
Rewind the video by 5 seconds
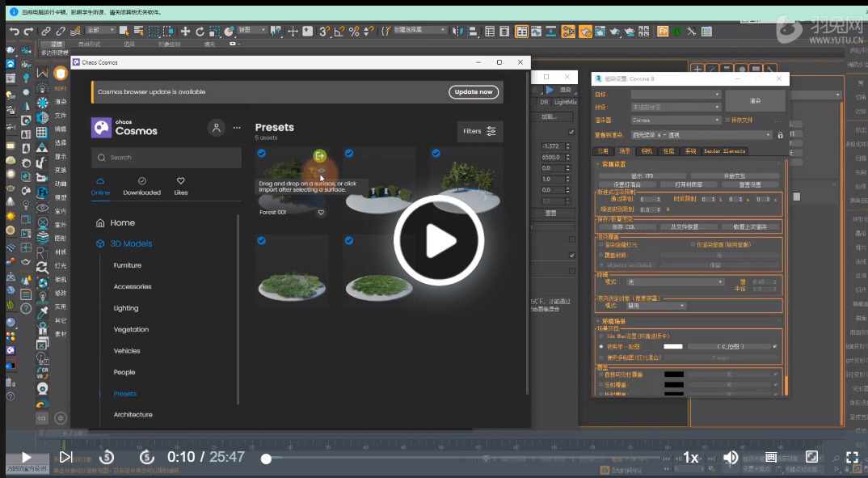point(107,458)
